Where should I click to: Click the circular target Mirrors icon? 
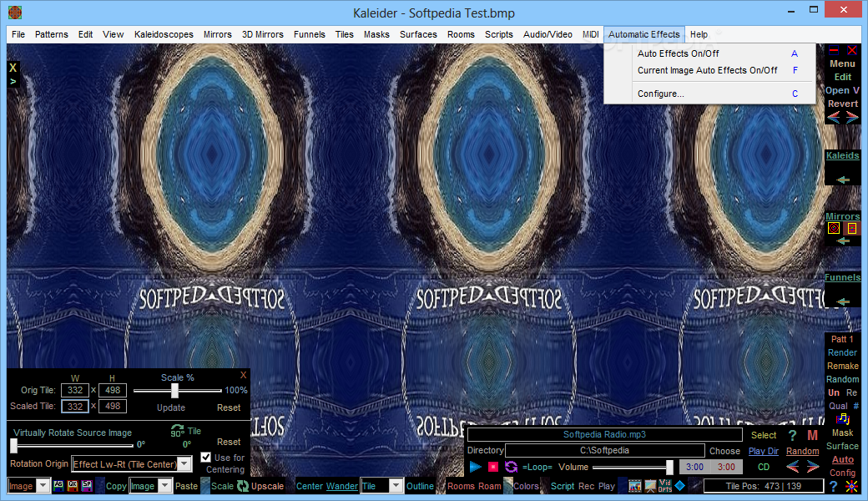834,228
